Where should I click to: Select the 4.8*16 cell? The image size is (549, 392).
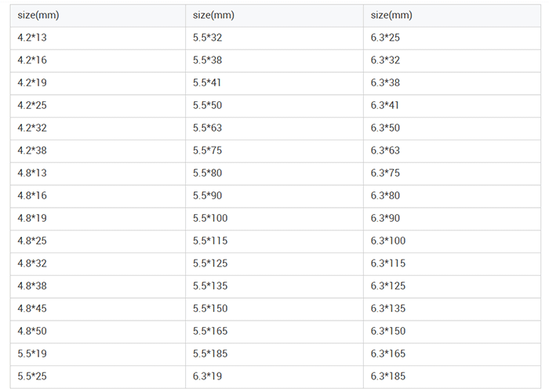pyautogui.click(x=33, y=196)
